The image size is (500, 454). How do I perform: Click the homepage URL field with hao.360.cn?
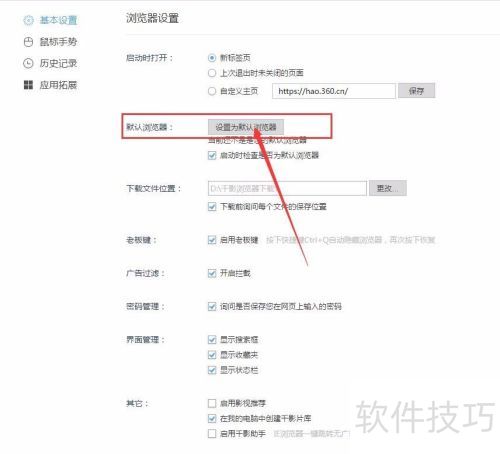pyautogui.click(x=334, y=91)
